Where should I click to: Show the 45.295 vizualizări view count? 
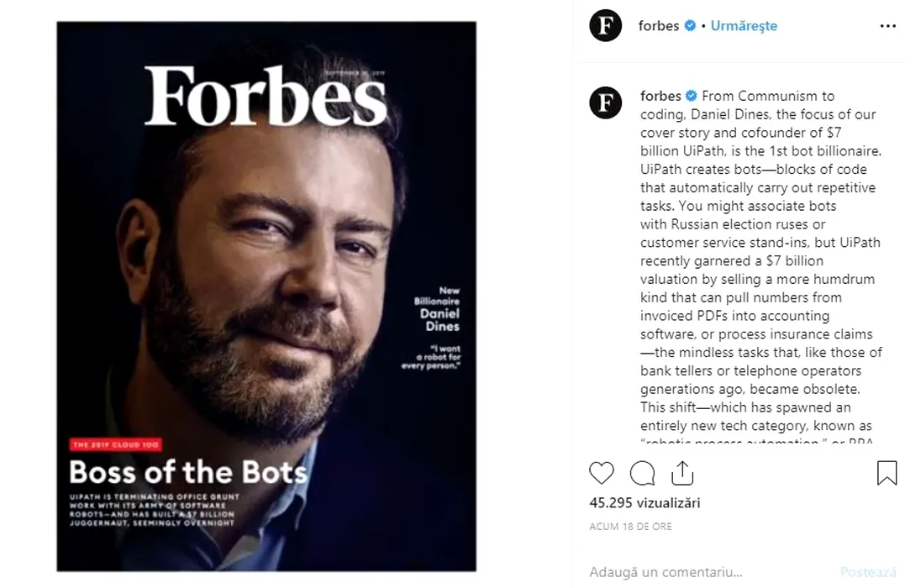click(645, 503)
